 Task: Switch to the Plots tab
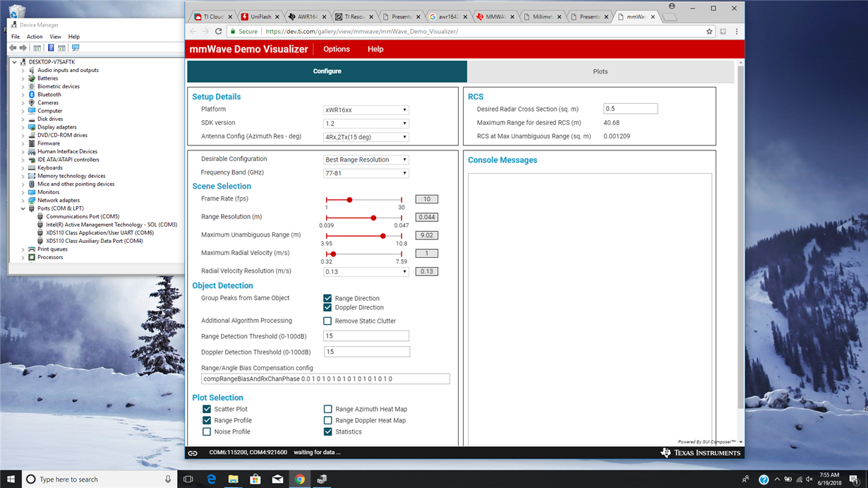pyautogui.click(x=600, y=71)
